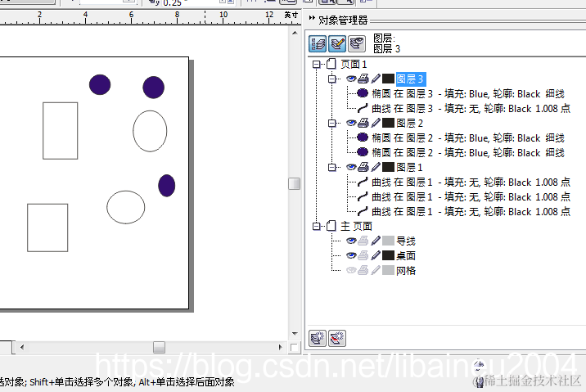
Task: Select upper tall rectangle on canvas
Action: (x=61, y=131)
